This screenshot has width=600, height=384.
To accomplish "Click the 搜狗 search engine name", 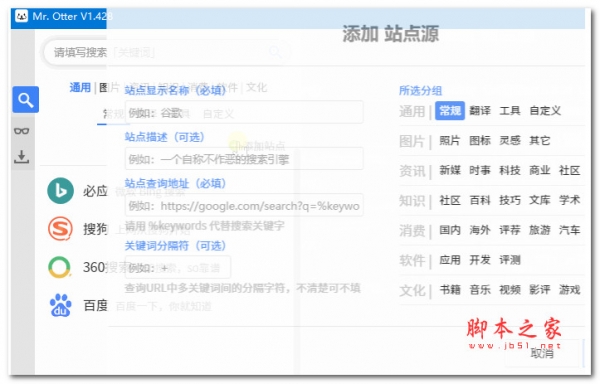I will 95,229.
